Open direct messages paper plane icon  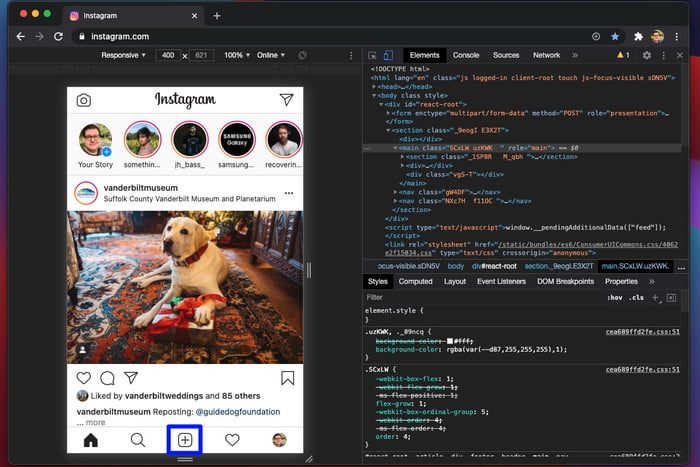286,100
